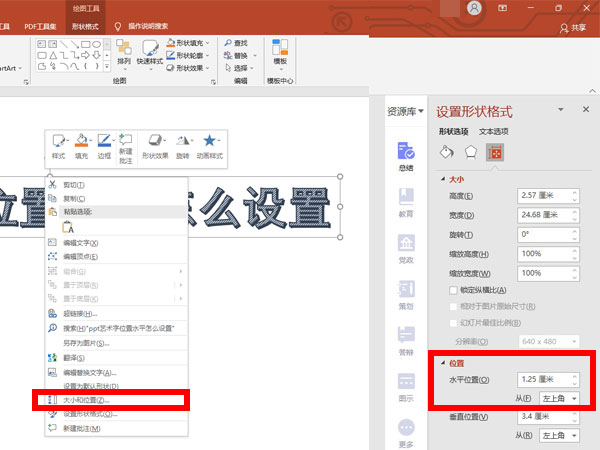Open the Effects pentagon icon in format pane

[470, 153]
